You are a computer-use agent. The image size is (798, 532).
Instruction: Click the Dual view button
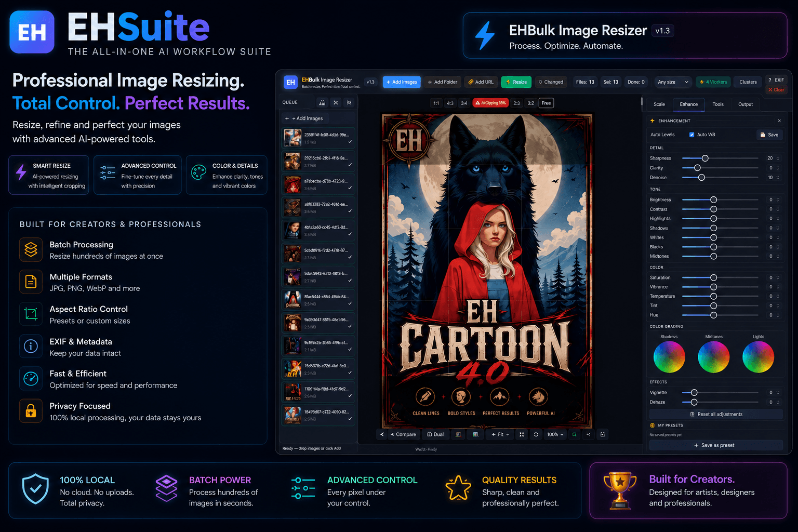435,434
